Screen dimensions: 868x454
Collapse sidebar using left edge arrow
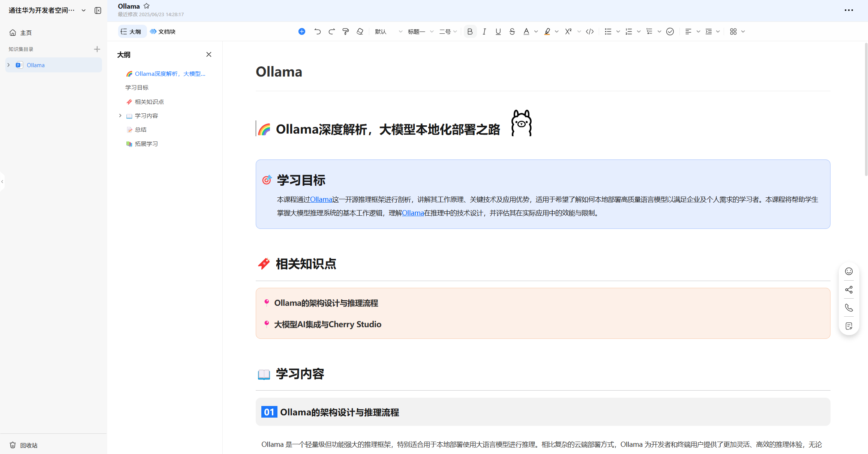click(2, 182)
